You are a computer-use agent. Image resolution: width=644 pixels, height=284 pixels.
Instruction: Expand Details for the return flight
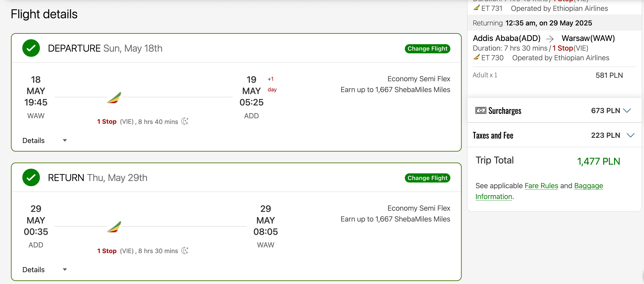coord(65,269)
